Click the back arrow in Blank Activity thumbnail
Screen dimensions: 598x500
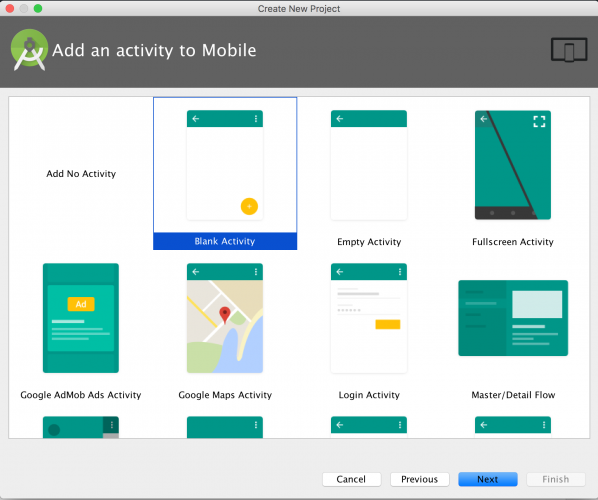[196, 119]
